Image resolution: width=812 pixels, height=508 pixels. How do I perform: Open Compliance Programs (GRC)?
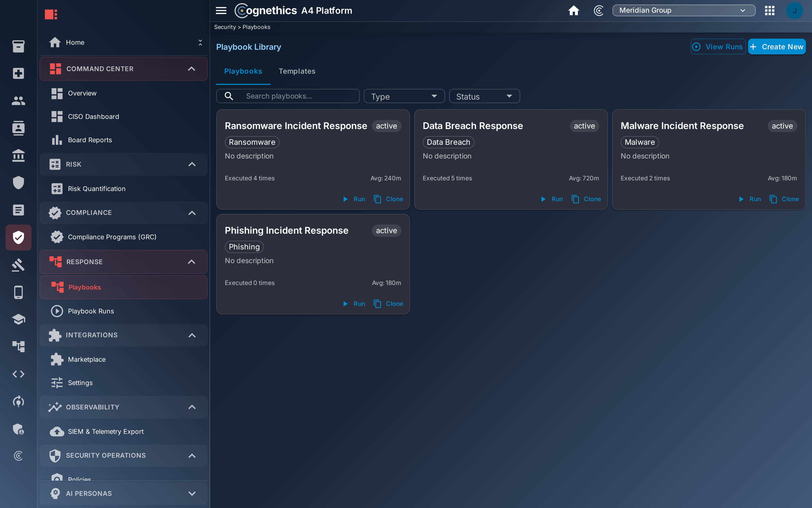click(x=123, y=237)
